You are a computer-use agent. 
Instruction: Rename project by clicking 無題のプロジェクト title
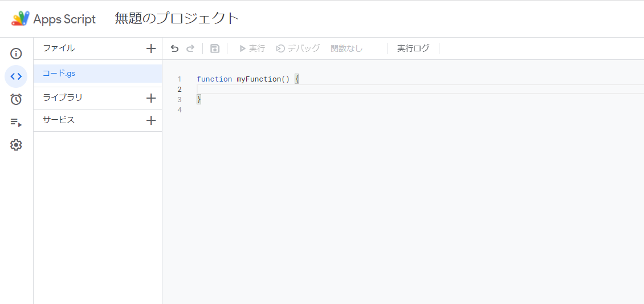click(177, 18)
